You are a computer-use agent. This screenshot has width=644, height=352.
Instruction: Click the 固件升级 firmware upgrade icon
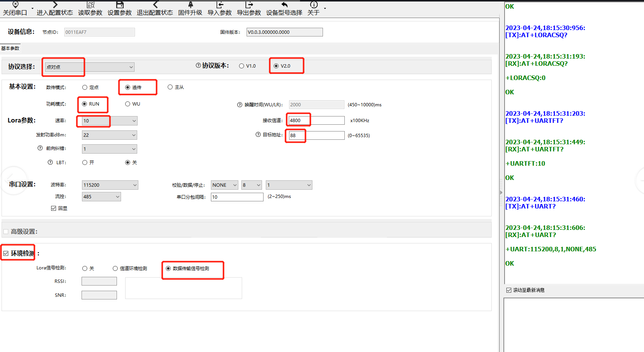tap(190, 5)
